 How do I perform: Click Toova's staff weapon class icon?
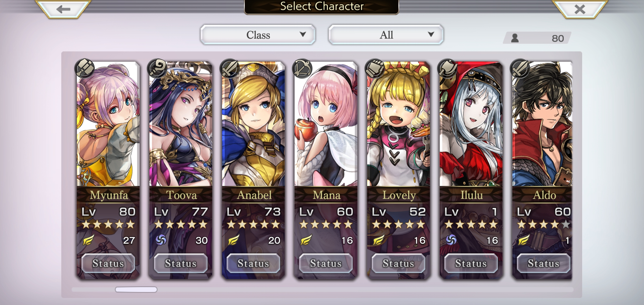(x=157, y=68)
